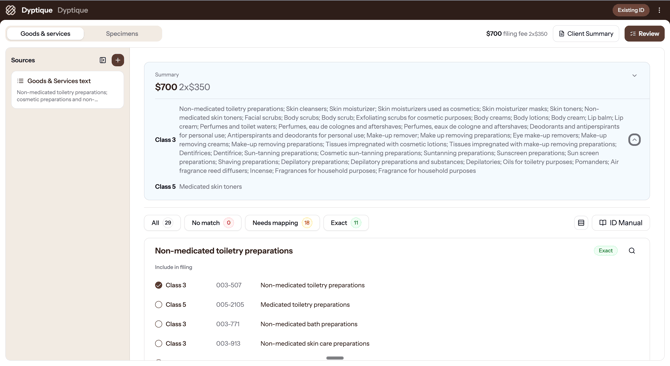
Task: Click the $700 2x$350 summary total
Action: pos(182,87)
